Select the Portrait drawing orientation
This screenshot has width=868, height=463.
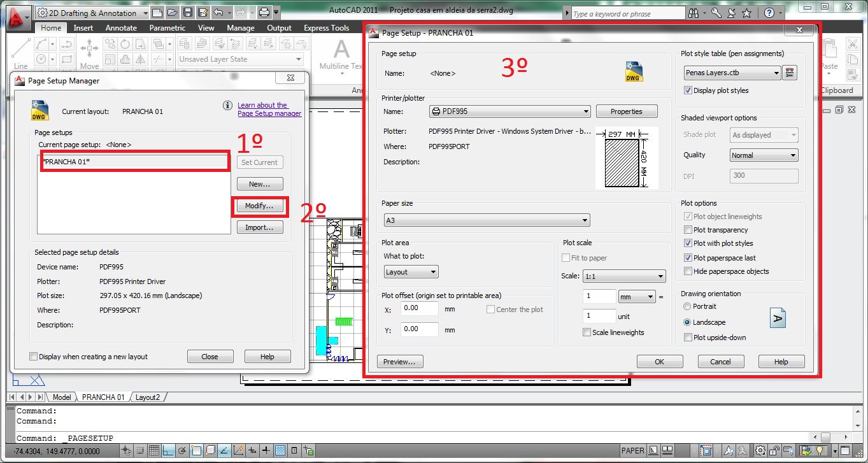click(x=687, y=306)
